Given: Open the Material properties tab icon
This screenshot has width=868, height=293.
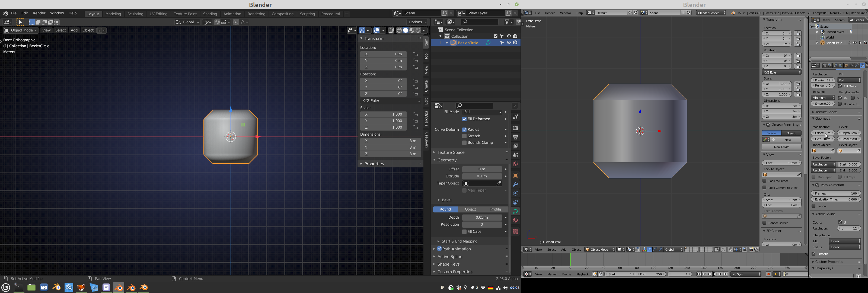Looking at the screenshot, I should [515, 220].
